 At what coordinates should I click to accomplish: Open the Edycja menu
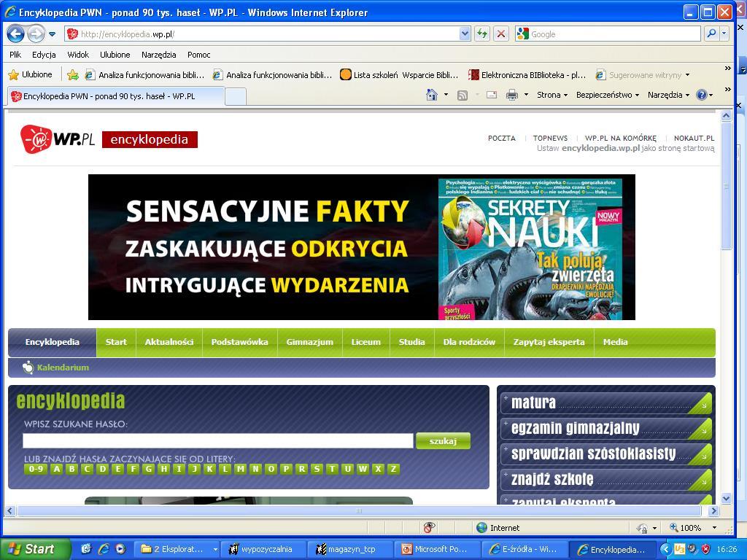(x=44, y=55)
